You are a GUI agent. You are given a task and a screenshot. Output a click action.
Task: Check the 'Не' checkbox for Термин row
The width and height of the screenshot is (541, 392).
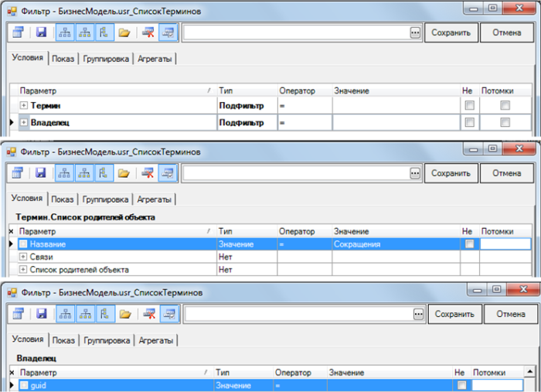tap(468, 105)
